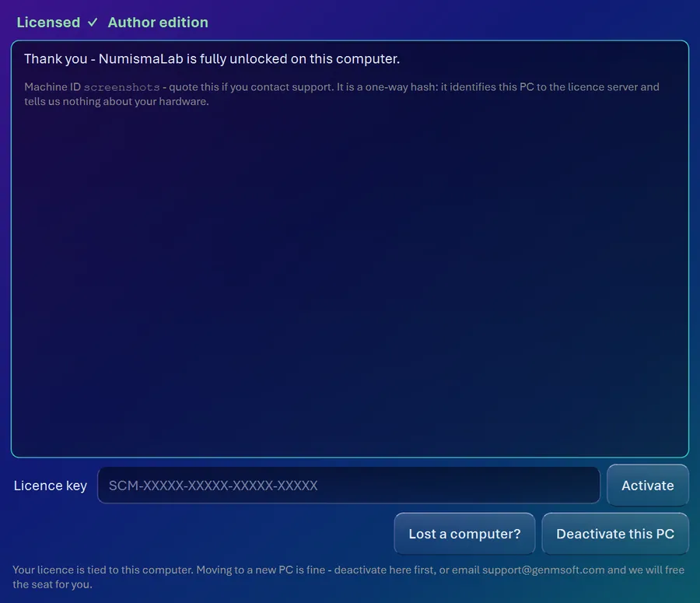700x603 pixels.
Task: Open the Lost a computer? option
Action: point(464,534)
